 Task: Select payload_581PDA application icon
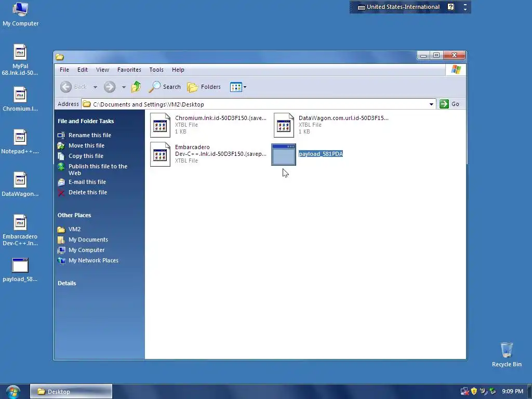[284, 154]
